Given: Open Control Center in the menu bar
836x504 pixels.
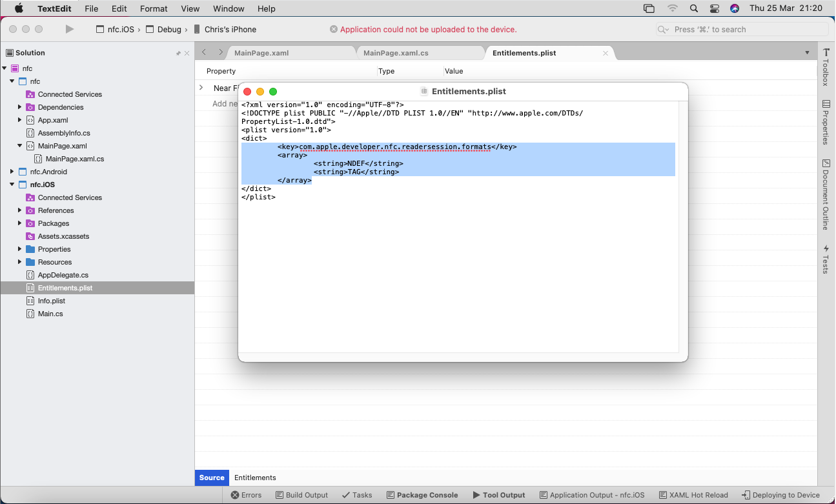Looking at the screenshot, I should [x=714, y=8].
